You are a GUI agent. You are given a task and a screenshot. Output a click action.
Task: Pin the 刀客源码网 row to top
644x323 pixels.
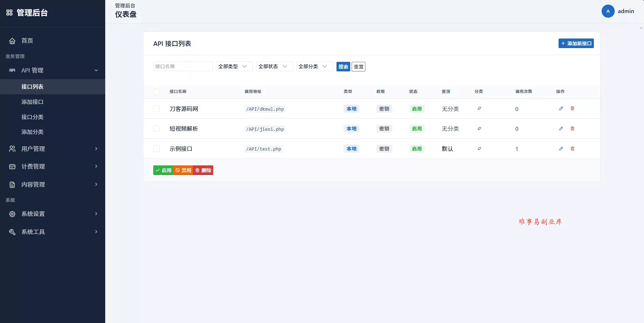[479, 108]
